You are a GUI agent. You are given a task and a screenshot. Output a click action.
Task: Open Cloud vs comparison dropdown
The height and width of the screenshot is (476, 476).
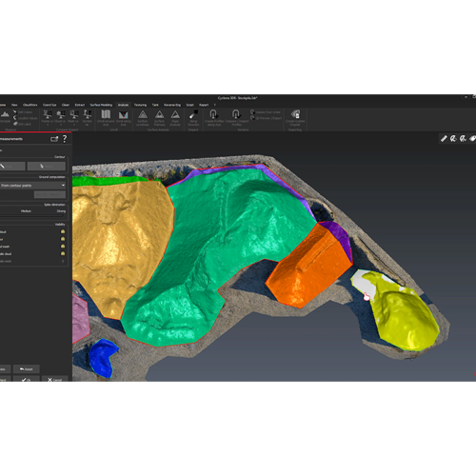(x=60, y=118)
